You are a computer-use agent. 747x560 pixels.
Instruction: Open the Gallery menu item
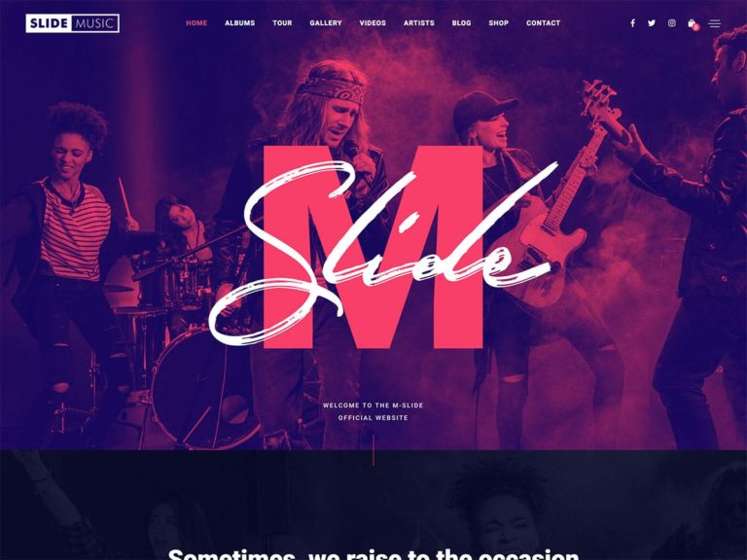(x=326, y=23)
